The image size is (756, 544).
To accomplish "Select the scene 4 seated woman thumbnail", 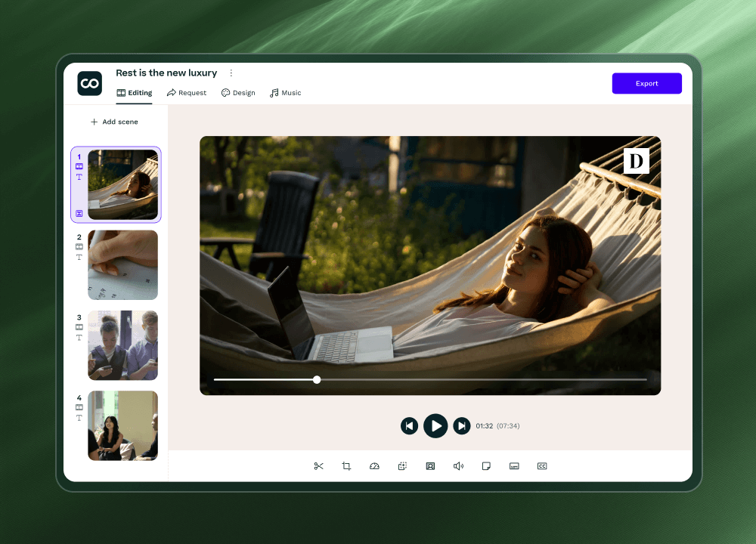I will tap(122, 425).
